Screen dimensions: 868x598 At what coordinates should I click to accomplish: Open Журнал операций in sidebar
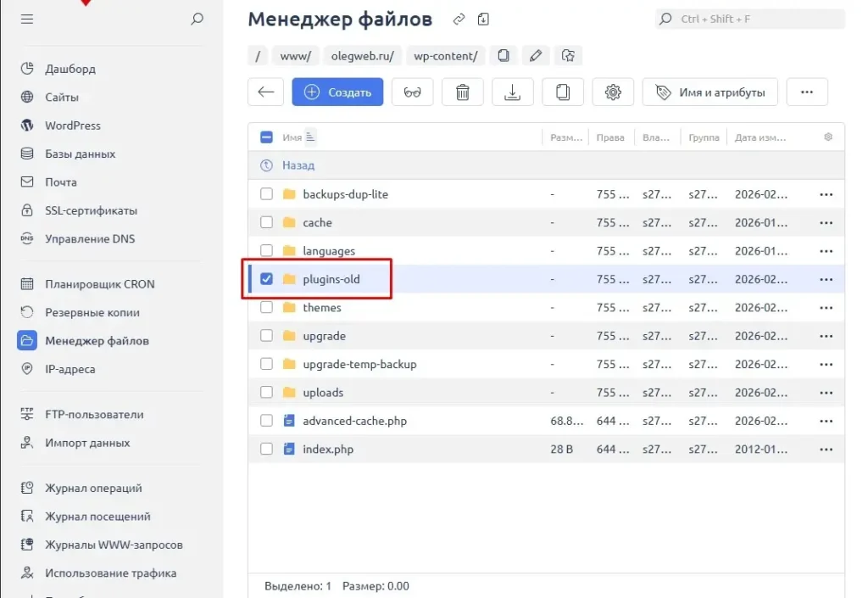click(93, 488)
